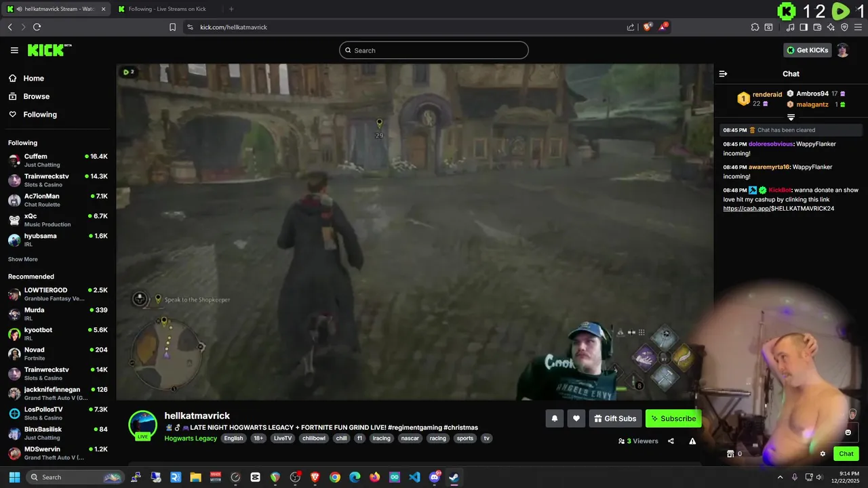This screenshot has height=488, width=868.
Task: Click doloresobvious username in chat
Action: 770,144
